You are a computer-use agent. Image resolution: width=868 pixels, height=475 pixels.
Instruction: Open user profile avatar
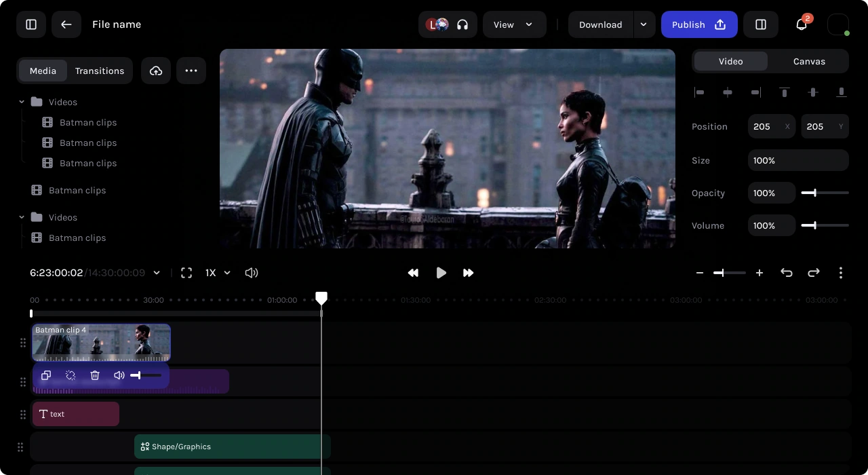pos(838,24)
